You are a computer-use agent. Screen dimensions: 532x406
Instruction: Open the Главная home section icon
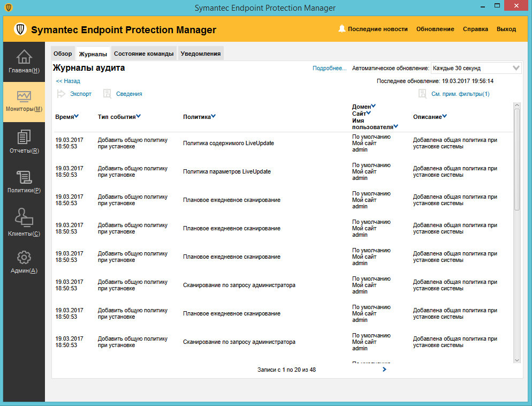[24, 57]
